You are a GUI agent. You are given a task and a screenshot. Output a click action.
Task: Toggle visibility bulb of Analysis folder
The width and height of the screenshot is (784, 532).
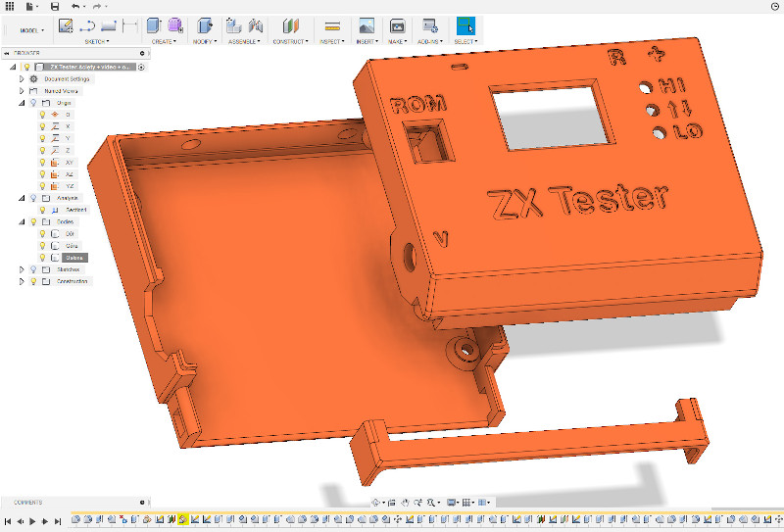click(x=33, y=198)
